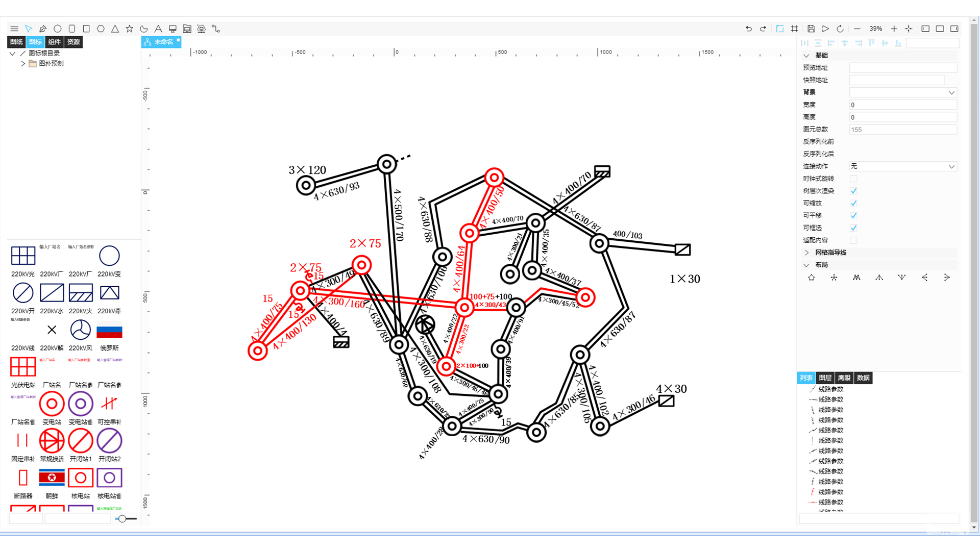Click zoom in plus button
Screen dimensions: 980x551
894,29
